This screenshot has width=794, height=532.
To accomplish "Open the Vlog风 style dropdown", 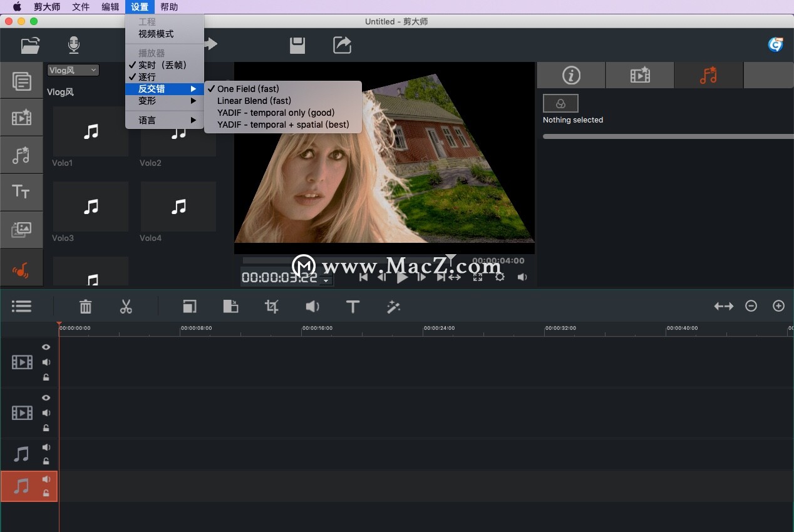I will point(73,70).
